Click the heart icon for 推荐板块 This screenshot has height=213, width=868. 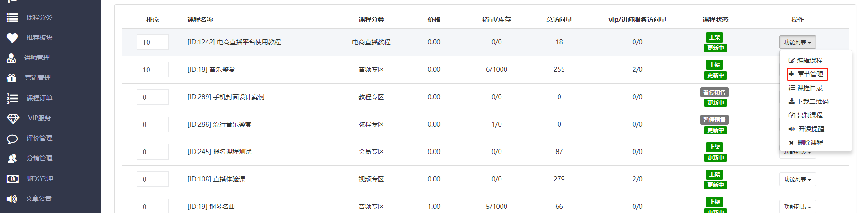coord(12,37)
